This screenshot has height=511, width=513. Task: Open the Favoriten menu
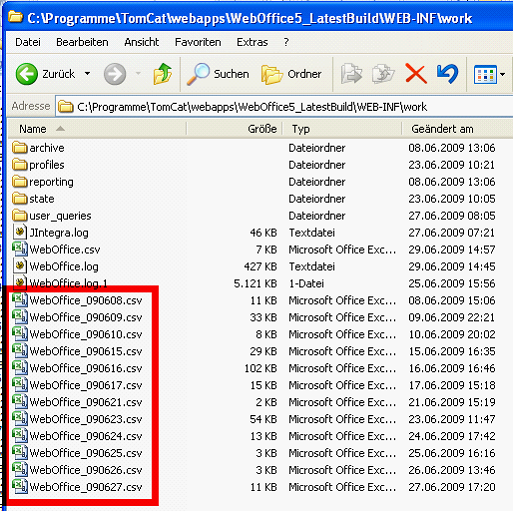[x=198, y=42]
